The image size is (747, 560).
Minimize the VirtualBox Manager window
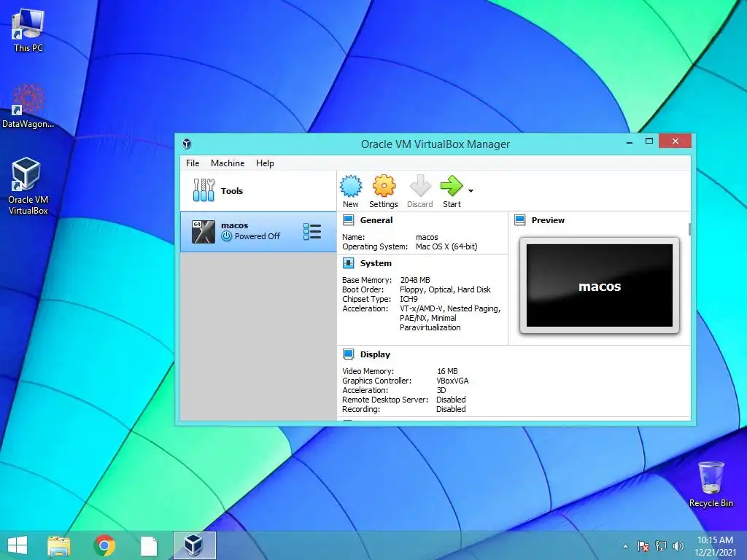pyautogui.click(x=630, y=142)
